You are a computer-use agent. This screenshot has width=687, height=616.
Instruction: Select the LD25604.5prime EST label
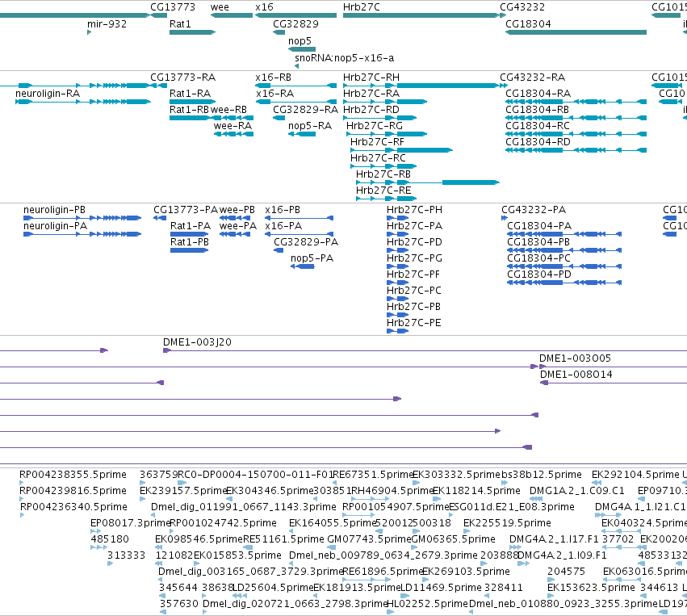273,588
